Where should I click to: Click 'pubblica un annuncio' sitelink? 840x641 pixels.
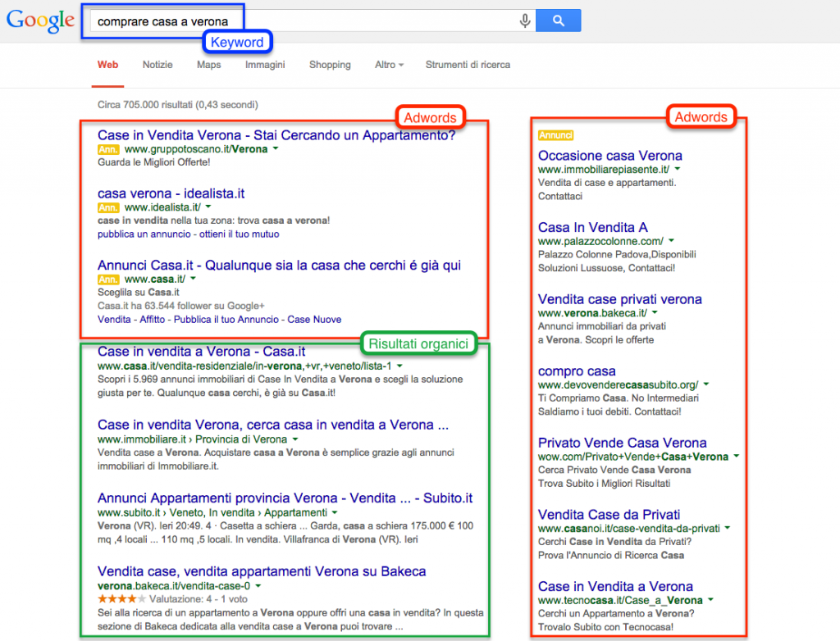(x=144, y=234)
